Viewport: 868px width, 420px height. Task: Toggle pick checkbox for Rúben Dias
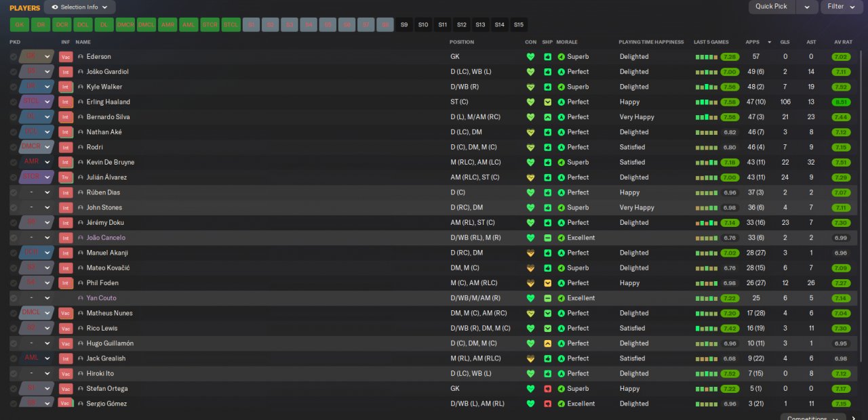click(x=14, y=192)
